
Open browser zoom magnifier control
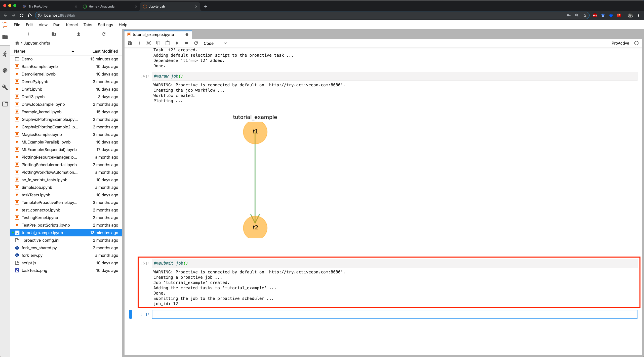(x=577, y=15)
